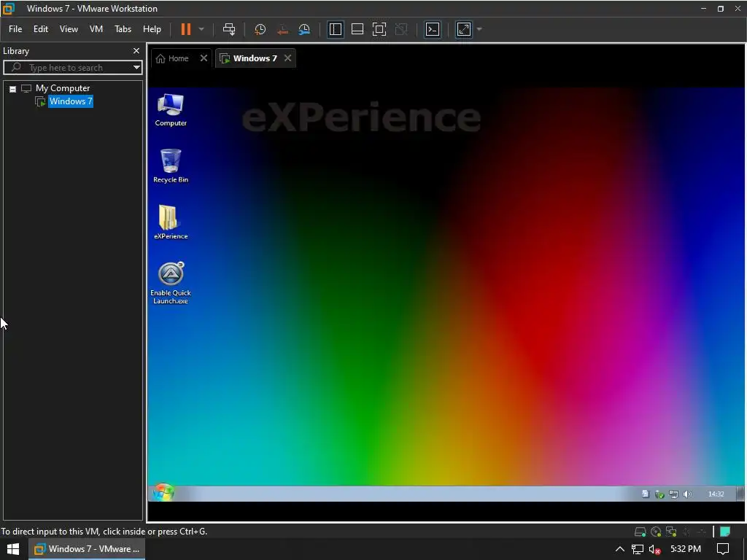Image resolution: width=747 pixels, height=560 pixels.
Task: Select the Recycle Bin in guest desktop
Action: [x=171, y=166]
